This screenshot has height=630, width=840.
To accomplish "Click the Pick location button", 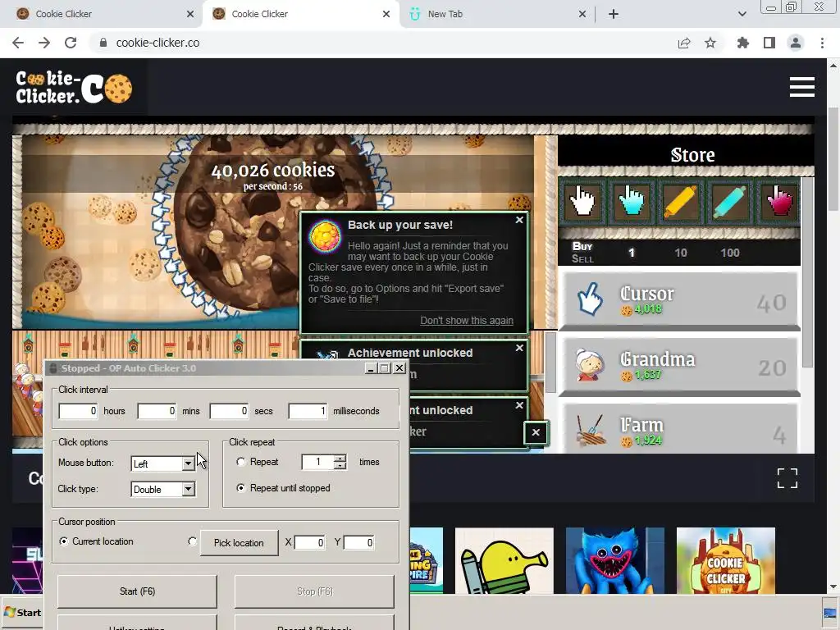I will pos(239,543).
